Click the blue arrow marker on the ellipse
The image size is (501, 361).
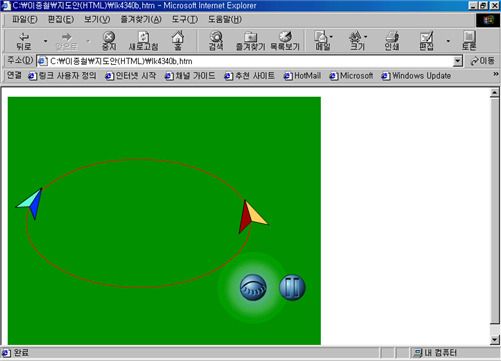pyautogui.click(x=31, y=203)
